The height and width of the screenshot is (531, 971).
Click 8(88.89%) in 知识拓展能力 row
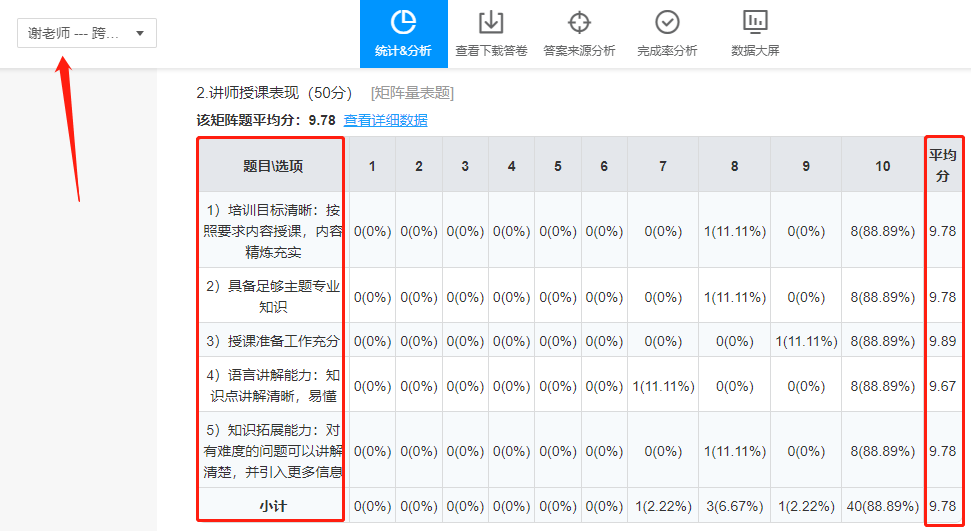pyautogui.click(x=882, y=451)
